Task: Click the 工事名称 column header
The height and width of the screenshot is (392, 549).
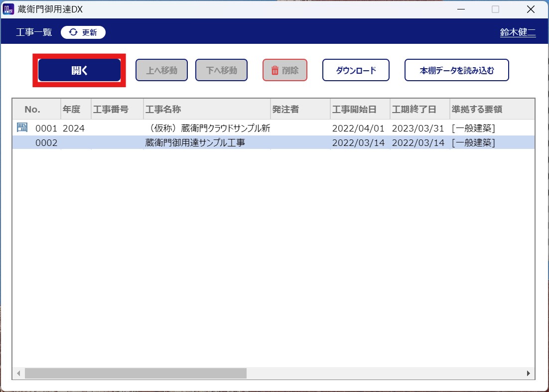Action: [x=207, y=109]
